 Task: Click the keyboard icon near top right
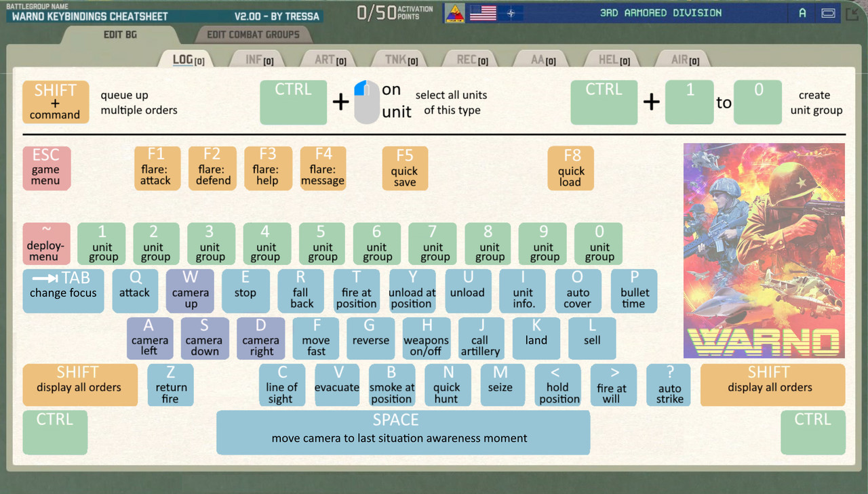pos(827,12)
